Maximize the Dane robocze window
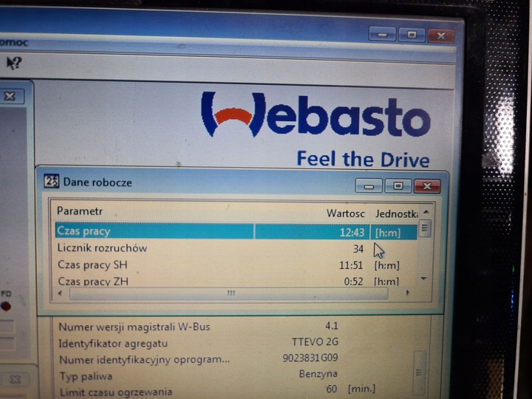This screenshot has height=399, width=532. 398,186
